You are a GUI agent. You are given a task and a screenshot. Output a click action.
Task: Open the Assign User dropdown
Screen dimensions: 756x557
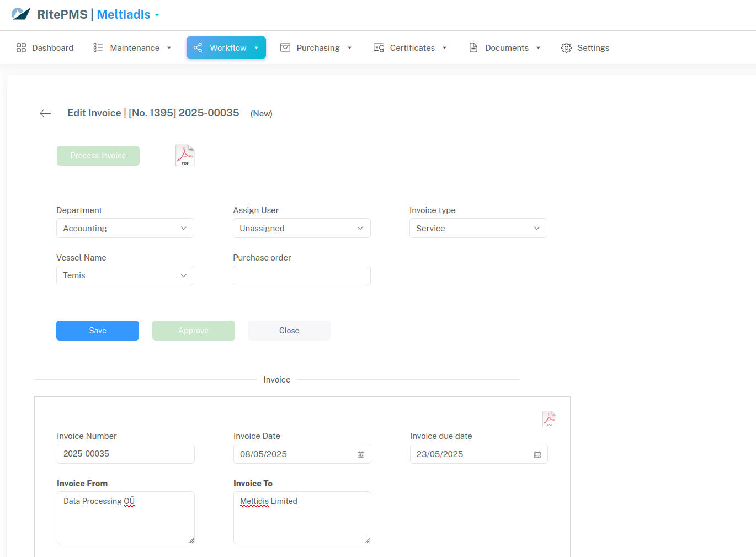[301, 228]
